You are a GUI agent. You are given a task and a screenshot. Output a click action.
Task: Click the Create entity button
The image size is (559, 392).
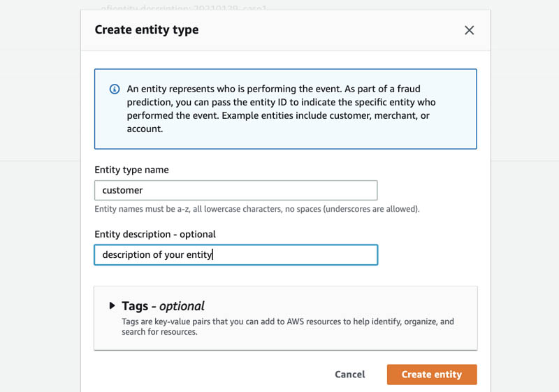(431, 375)
